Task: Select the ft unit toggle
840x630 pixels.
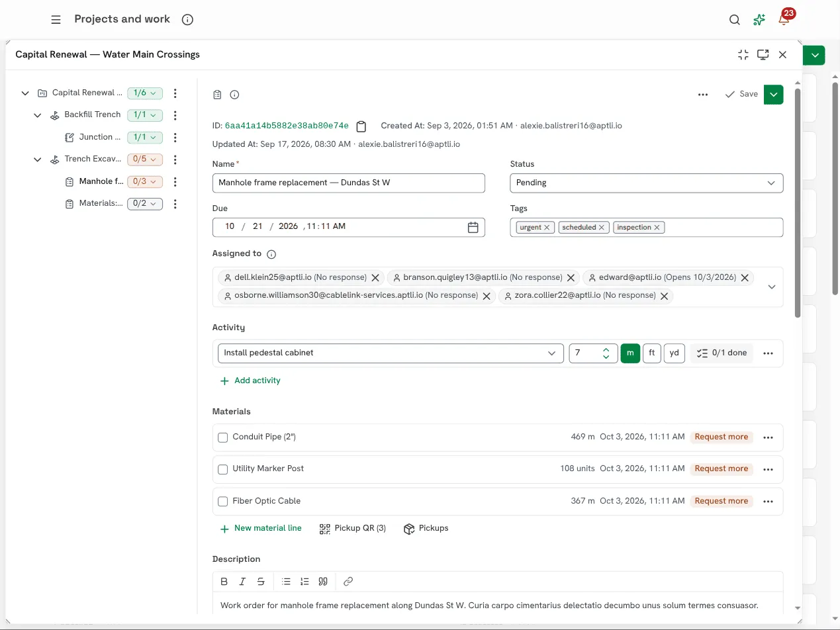Action: [x=652, y=353]
